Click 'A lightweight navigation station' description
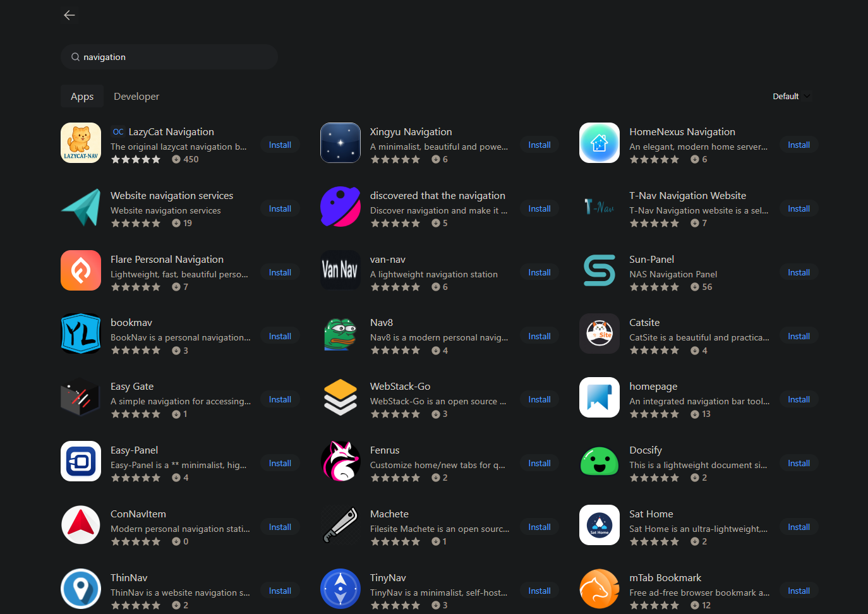The width and height of the screenshot is (868, 614). point(433,274)
